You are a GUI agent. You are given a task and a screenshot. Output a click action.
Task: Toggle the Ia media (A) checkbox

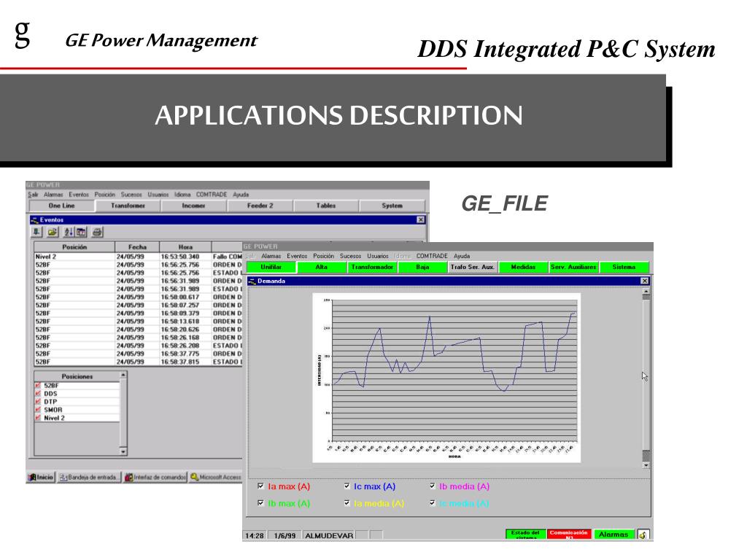point(347,503)
